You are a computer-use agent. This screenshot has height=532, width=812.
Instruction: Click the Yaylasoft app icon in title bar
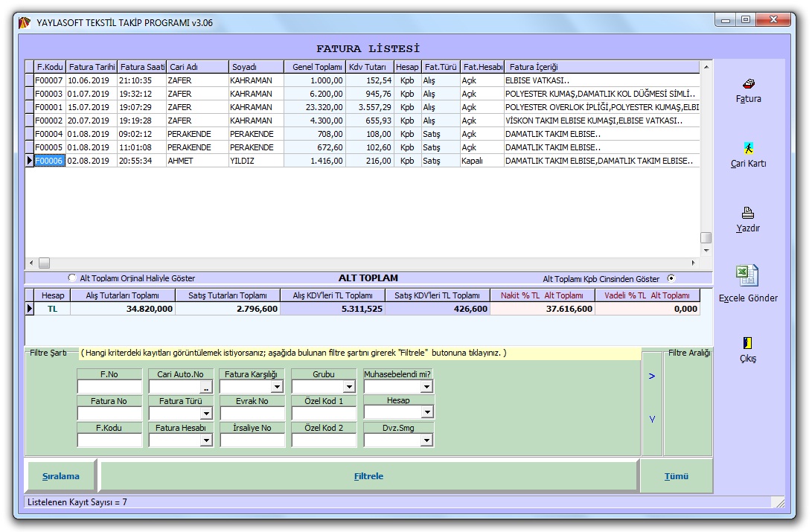tap(25, 23)
